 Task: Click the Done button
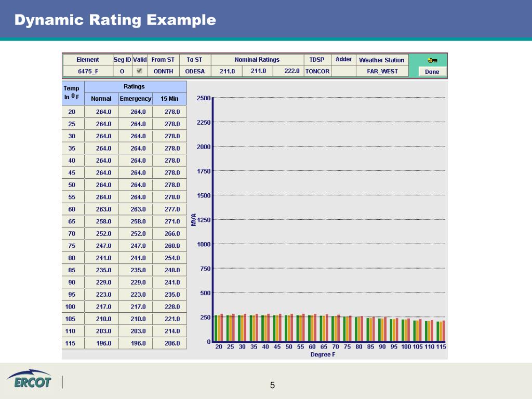432,72
